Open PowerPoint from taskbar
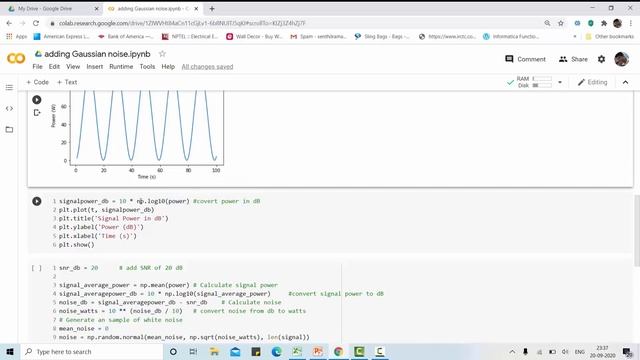Image resolution: width=640 pixels, height=360 pixels. 318,351
